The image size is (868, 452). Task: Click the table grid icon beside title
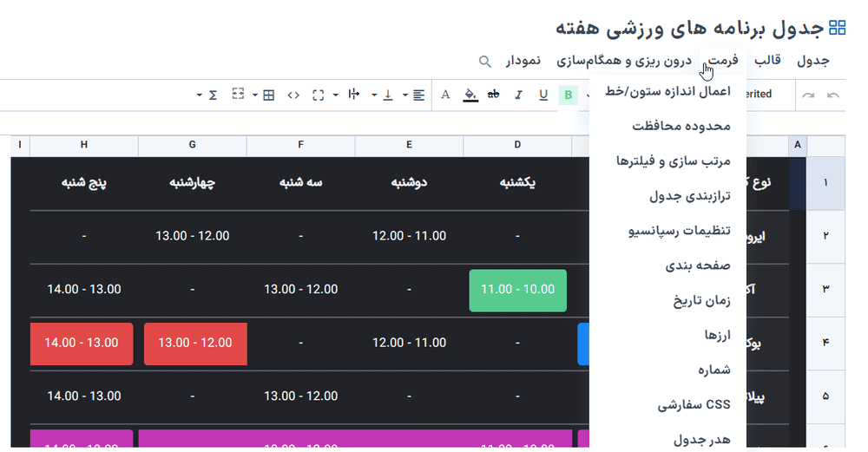[x=837, y=28]
